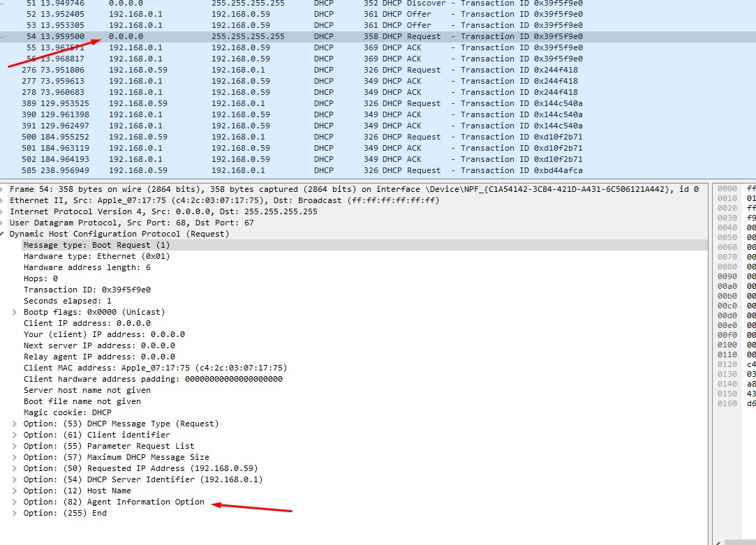
Task: Expand Option 82 Agent Information Option
Action: click(x=15, y=502)
